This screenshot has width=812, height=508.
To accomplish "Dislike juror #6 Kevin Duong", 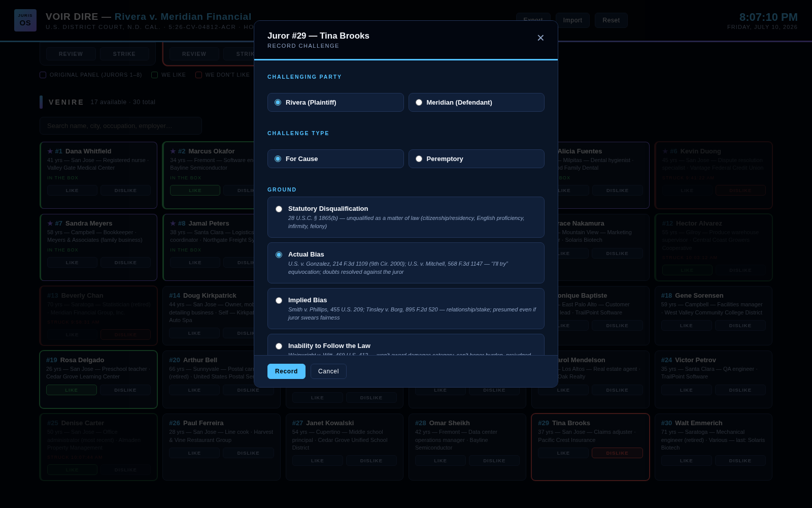I will (740, 190).
